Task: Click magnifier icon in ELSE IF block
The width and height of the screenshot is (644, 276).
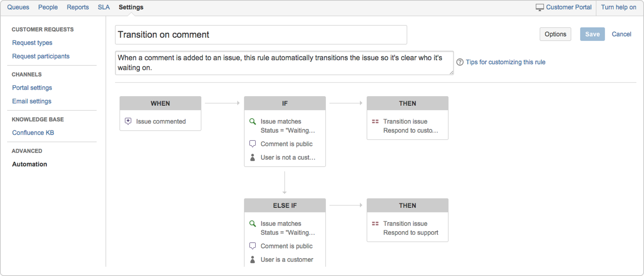Action: (252, 223)
